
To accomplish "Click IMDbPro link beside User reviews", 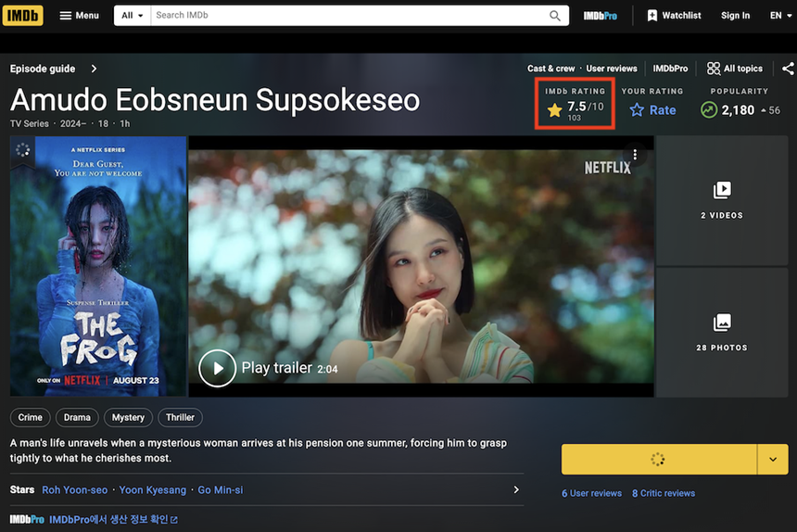I will (670, 69).
